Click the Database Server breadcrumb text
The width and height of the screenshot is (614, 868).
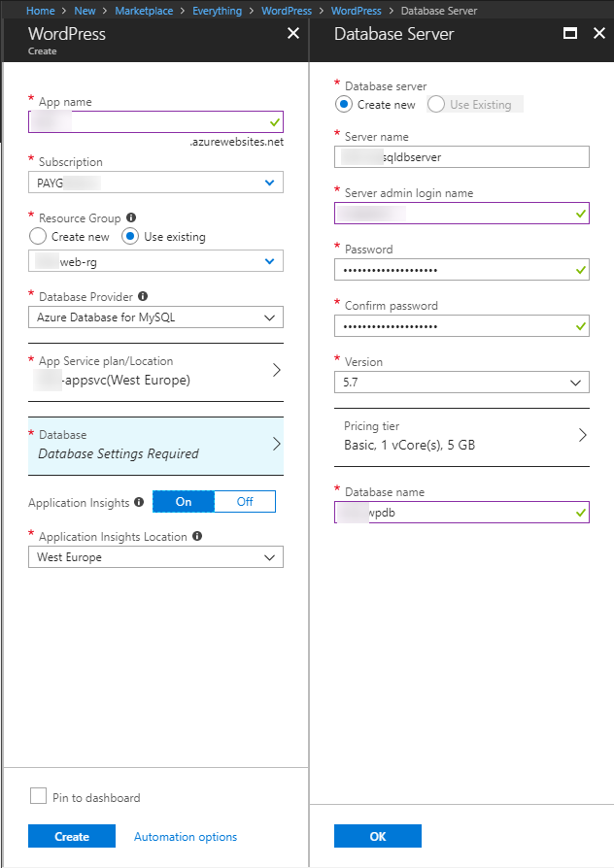439,11
